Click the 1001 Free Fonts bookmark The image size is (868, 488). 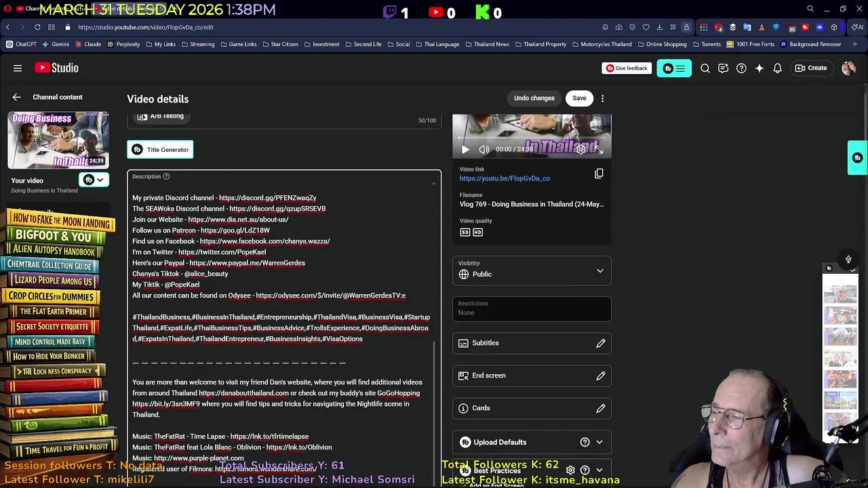pos(750,44)
